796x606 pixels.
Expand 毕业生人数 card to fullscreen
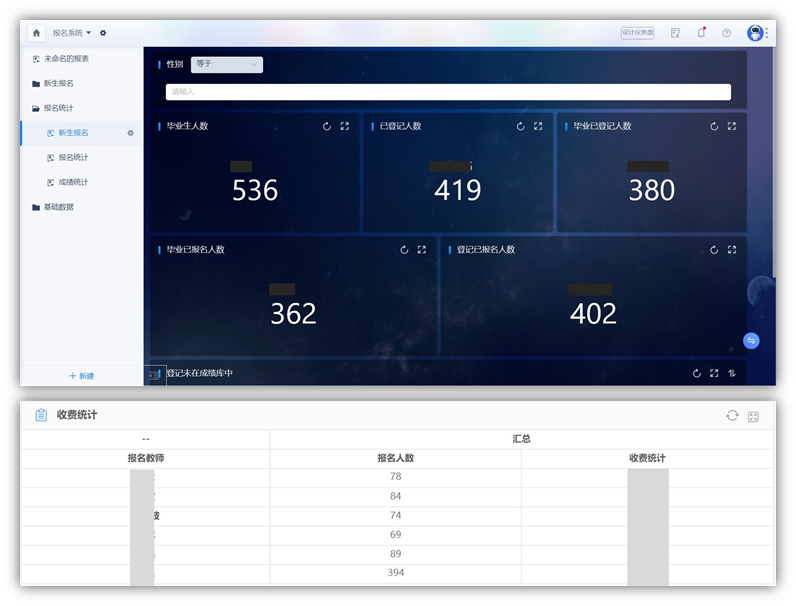[345, 126]
